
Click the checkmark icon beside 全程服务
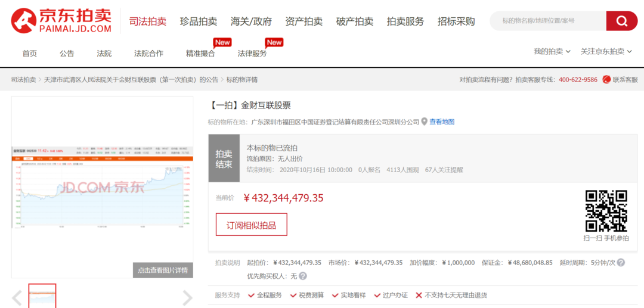(x=251, y=295)
